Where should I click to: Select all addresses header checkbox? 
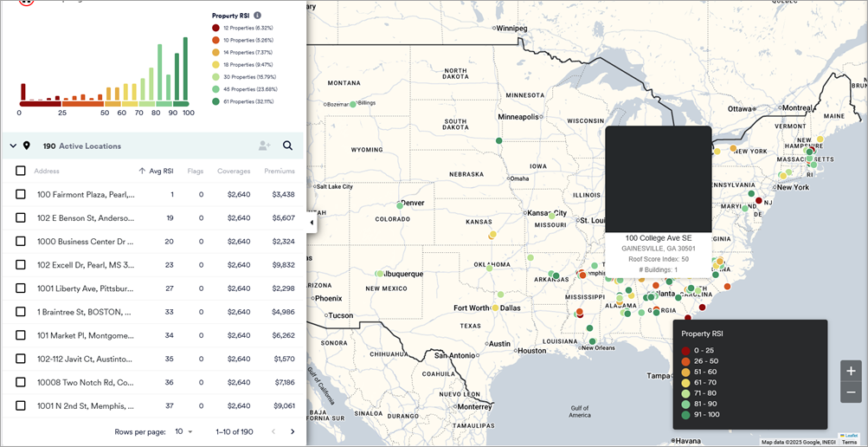point(21,171)
